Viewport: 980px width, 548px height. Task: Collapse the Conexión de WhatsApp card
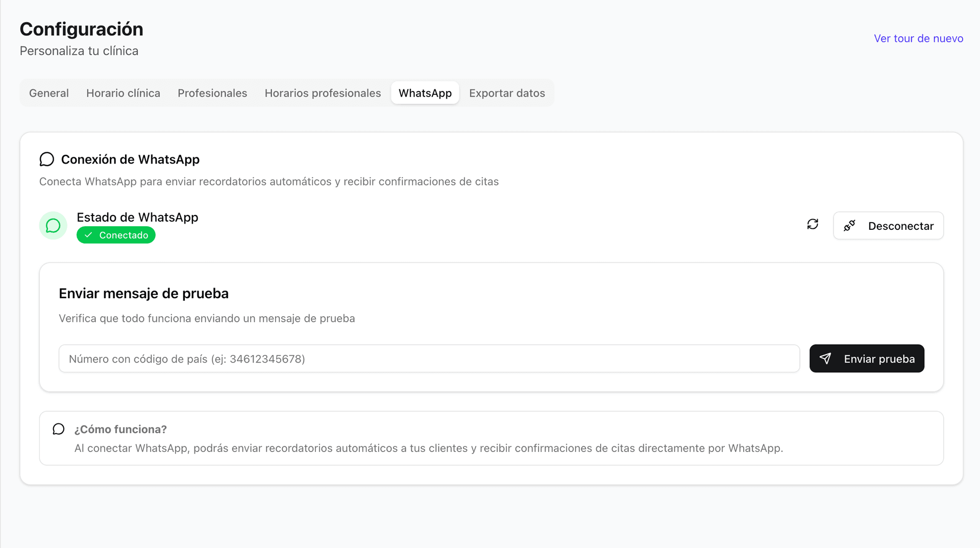[130, 159]
